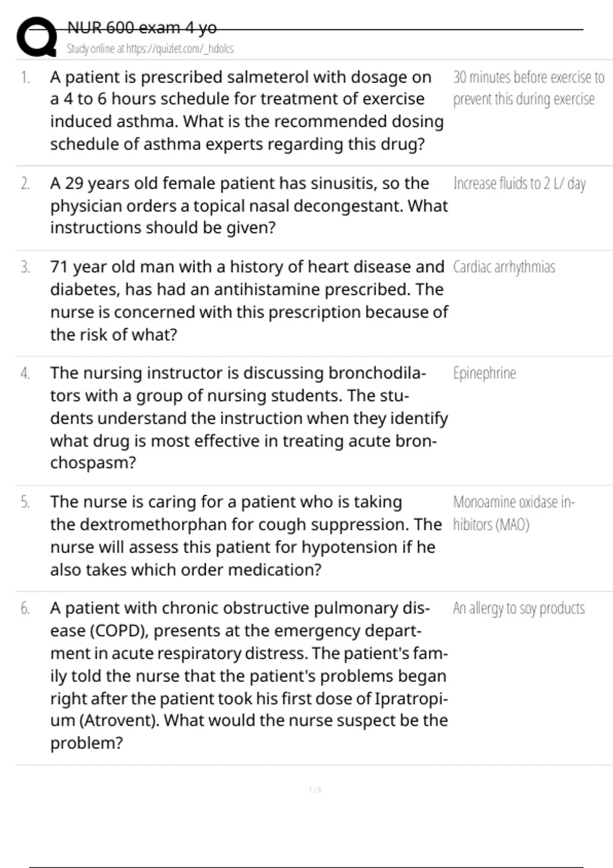613x868 pixels.
Task: Click question number 3 marker
Action: click(25, 267)
